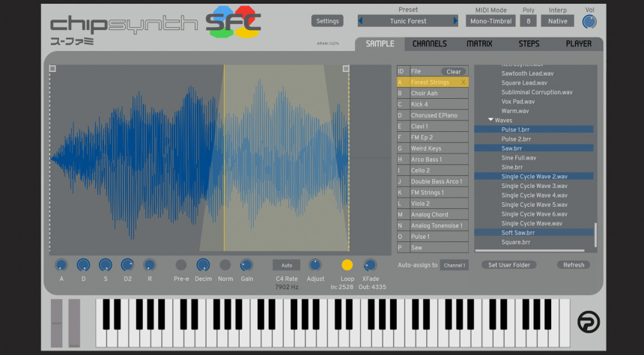Click the Decim knob
Image resolution: width=644 pixels, height=355 pixels.
pyautogui.click(x=203, y=265)
